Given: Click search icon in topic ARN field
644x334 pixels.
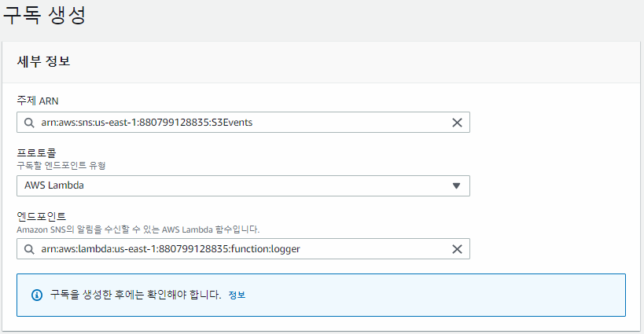Looking at the screenshot, I should pyautogui.click(x=29, y=123).
